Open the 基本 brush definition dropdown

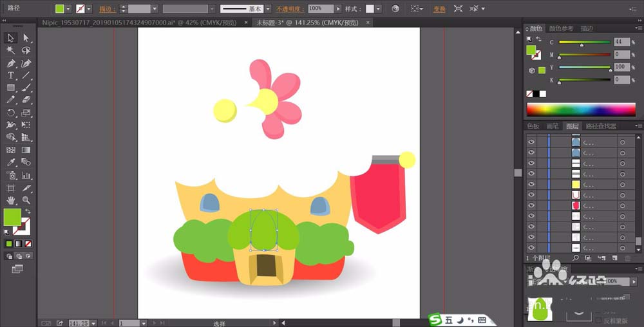268,8
